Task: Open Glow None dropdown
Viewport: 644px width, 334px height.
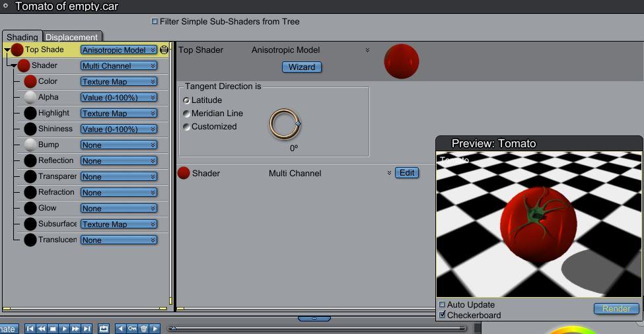Action: pyautogui.click(x=119, y=209)
